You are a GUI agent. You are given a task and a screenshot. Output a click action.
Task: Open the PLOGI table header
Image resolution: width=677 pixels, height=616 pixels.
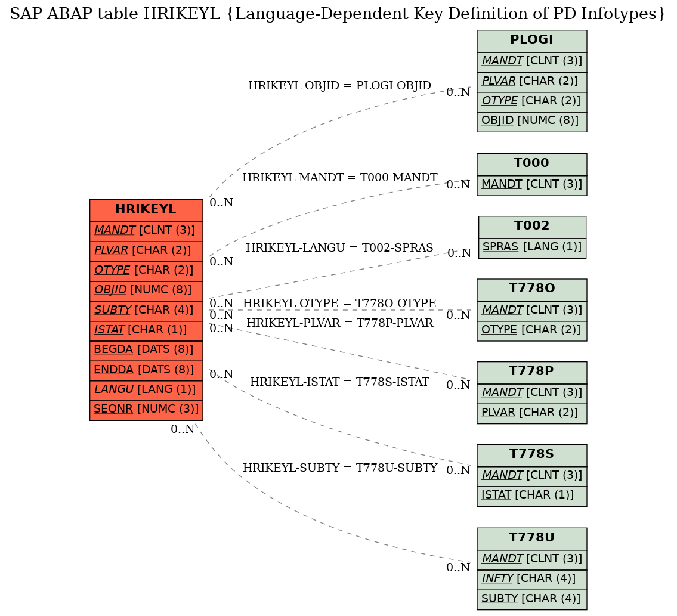531,41
